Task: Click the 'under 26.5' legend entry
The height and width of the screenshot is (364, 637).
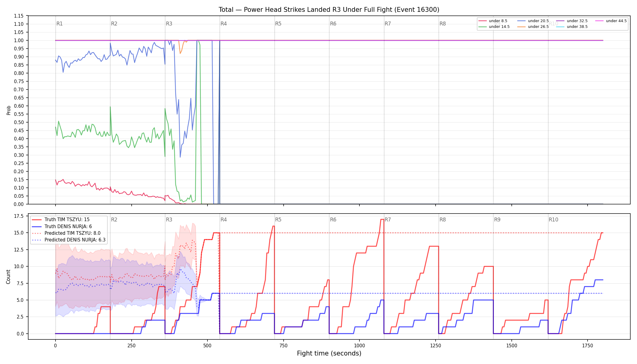Action: click(x=533, y=27)
